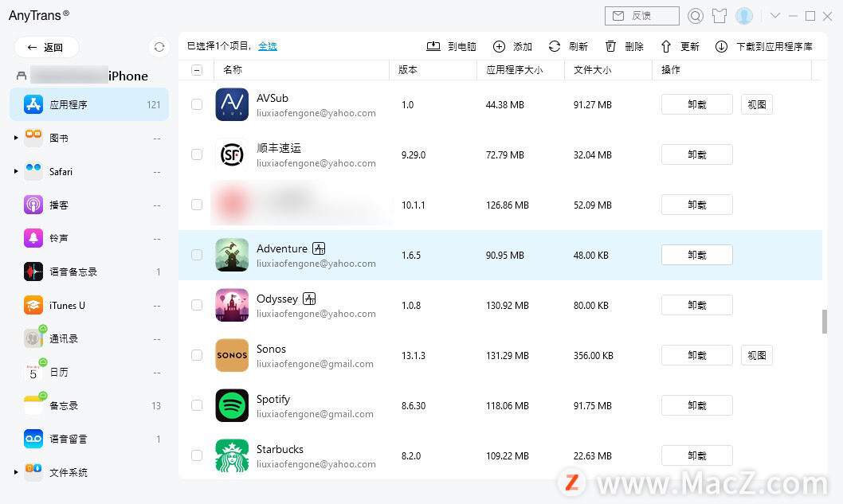Click the 文件系统 file system icon

click(x=33, y=472)
